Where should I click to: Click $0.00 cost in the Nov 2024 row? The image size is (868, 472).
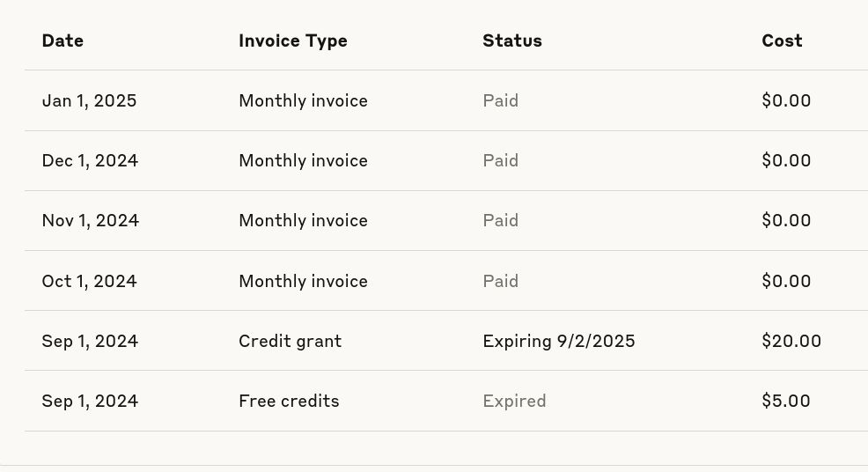[x=786, y=220]
